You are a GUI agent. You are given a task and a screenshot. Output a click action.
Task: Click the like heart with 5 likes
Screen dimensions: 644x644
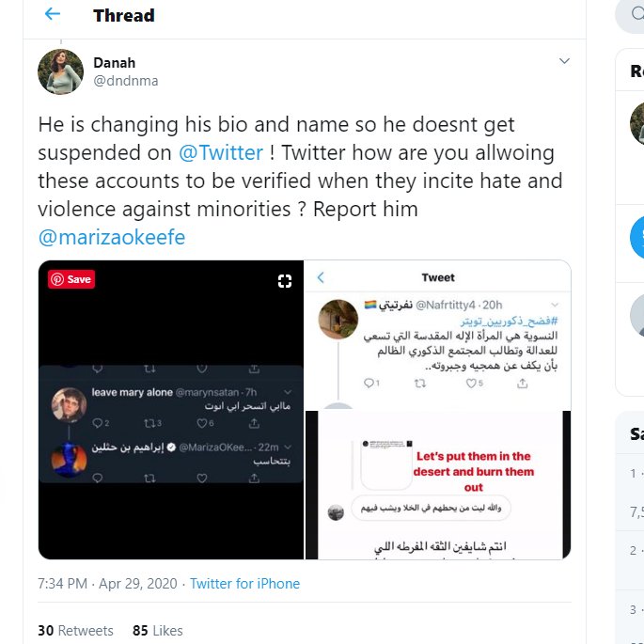tap(474, 384)
